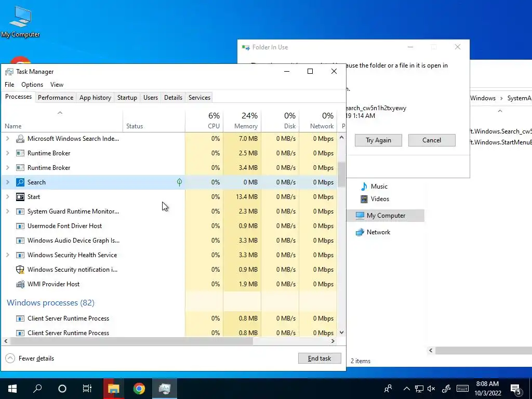Click the Fewer details chevron icon
This screenshot has width=532, height=399.
click(x=10, y=358)
